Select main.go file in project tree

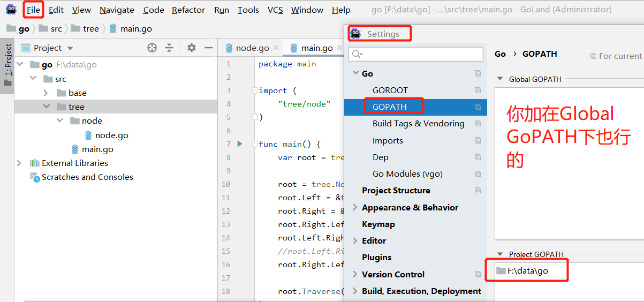click(92, 149)
